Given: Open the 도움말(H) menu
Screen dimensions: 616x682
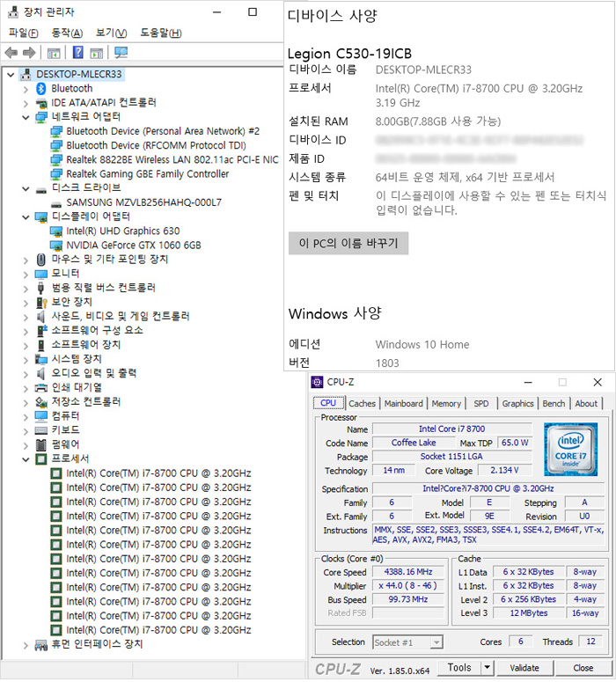Looking at the screenshot, I should (x=161, y=33).
